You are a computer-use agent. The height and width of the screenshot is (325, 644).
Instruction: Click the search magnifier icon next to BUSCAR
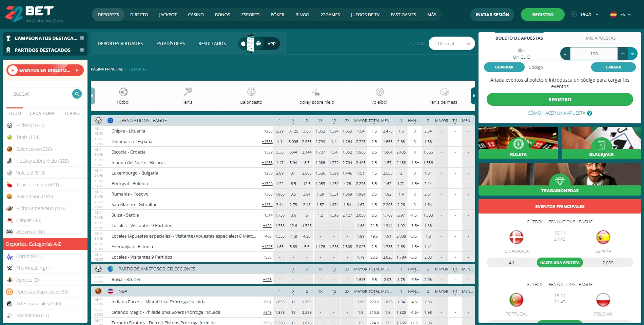point(77,94)
